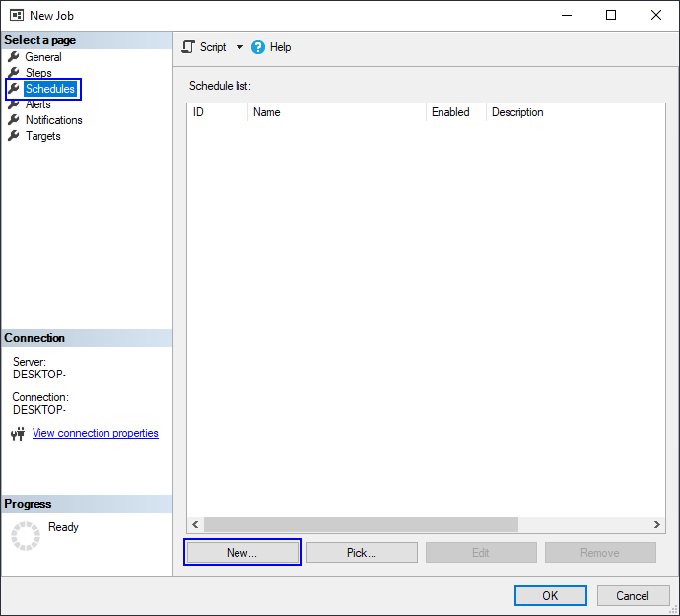Click the blue Help question mark icon
The width and height of the screenshot is (680, 616).
pyautogui.click(x=258, y=47)
